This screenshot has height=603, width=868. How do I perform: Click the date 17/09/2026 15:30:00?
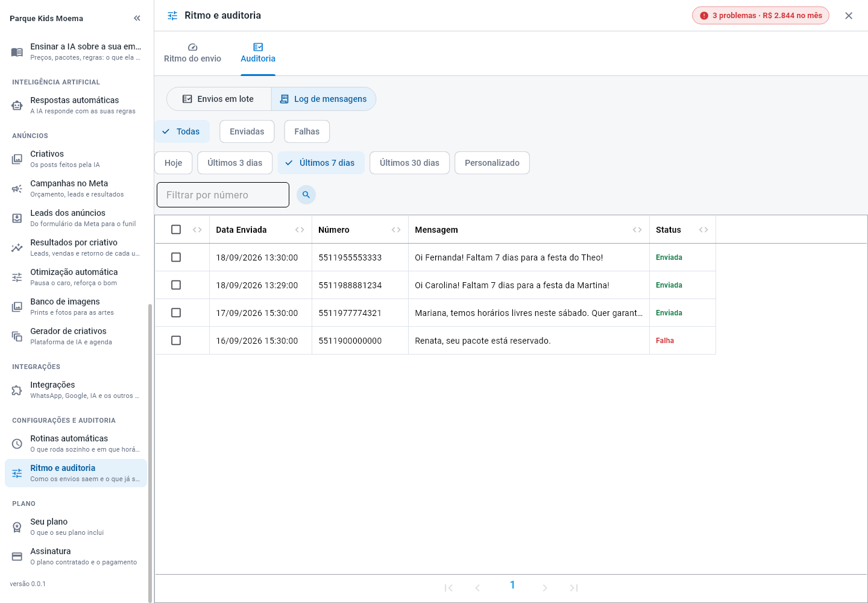tap(257, 313)
